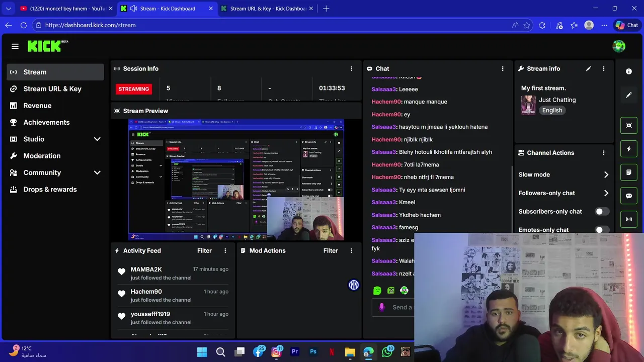Click Hachem90 in the activity feed
This screenshot has width=644, height=362.
click(x=146, y=292)
